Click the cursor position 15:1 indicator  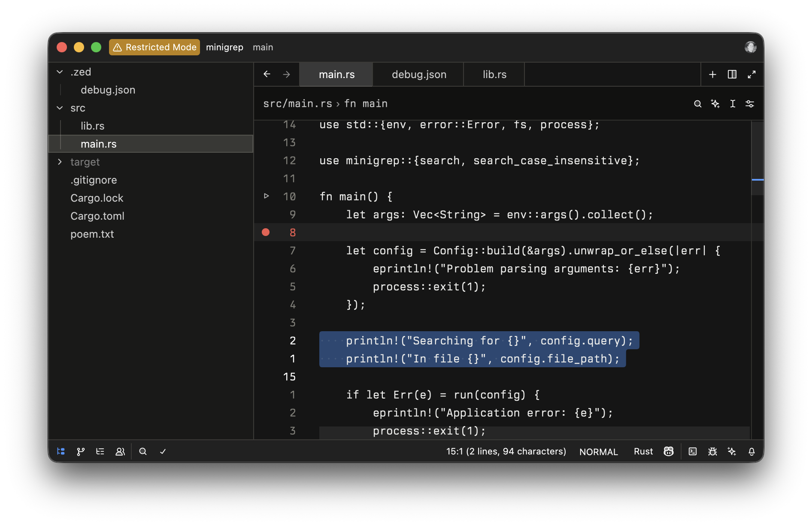point(506,451)
